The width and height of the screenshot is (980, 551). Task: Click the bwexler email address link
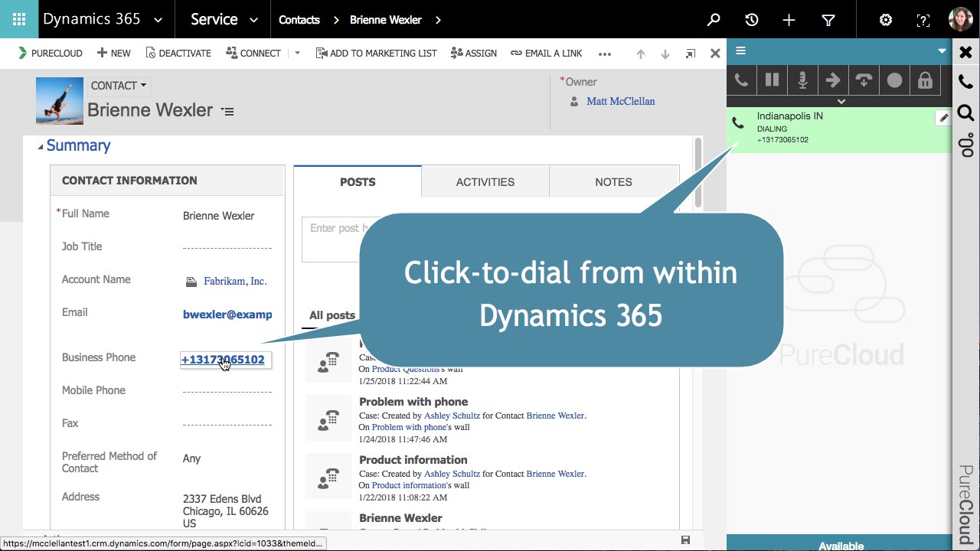[227, 315]
